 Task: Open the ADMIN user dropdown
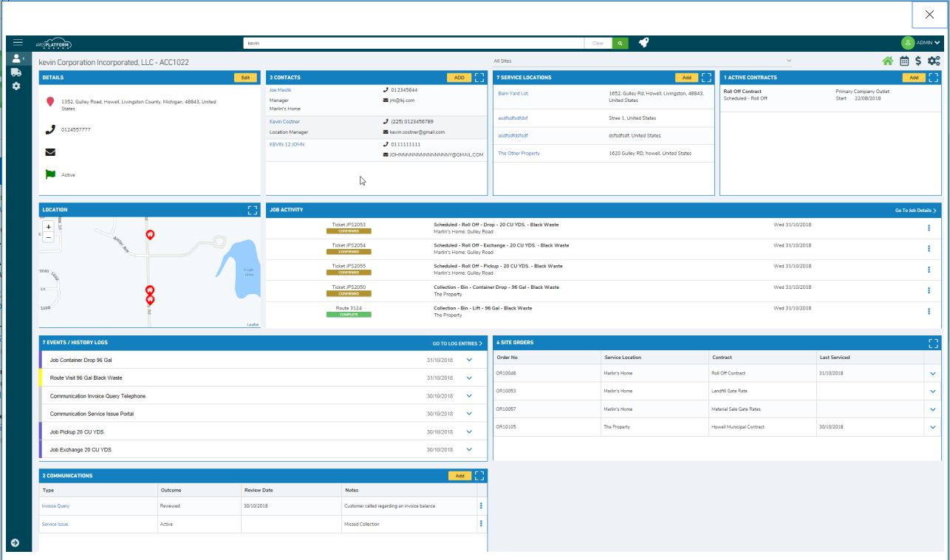click(929, 42)
